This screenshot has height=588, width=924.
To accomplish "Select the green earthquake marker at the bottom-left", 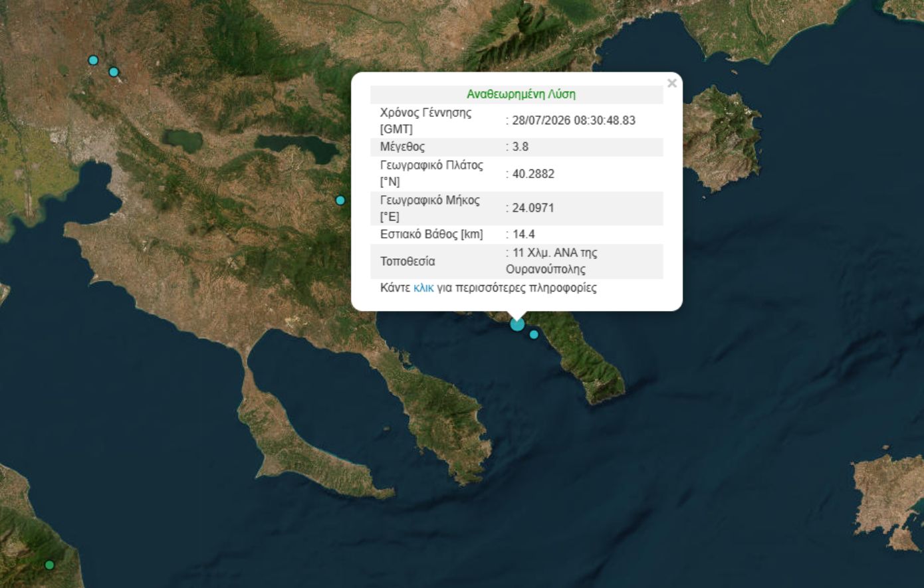I will 49,565.
